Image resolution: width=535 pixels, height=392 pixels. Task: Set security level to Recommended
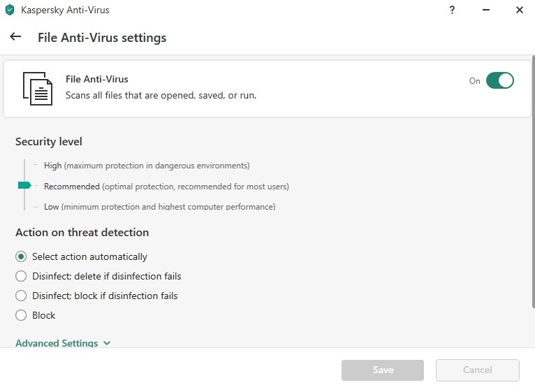pos(166,187)
